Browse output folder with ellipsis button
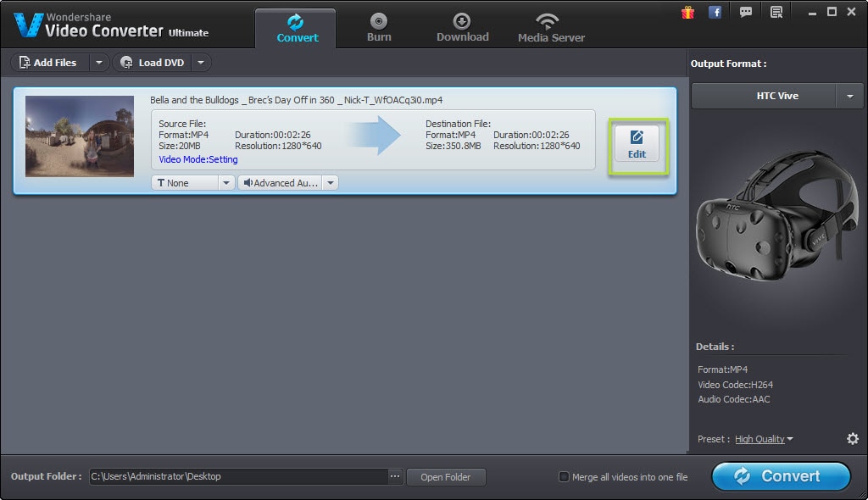Viewport: 868px width, 500px height. 395,476
